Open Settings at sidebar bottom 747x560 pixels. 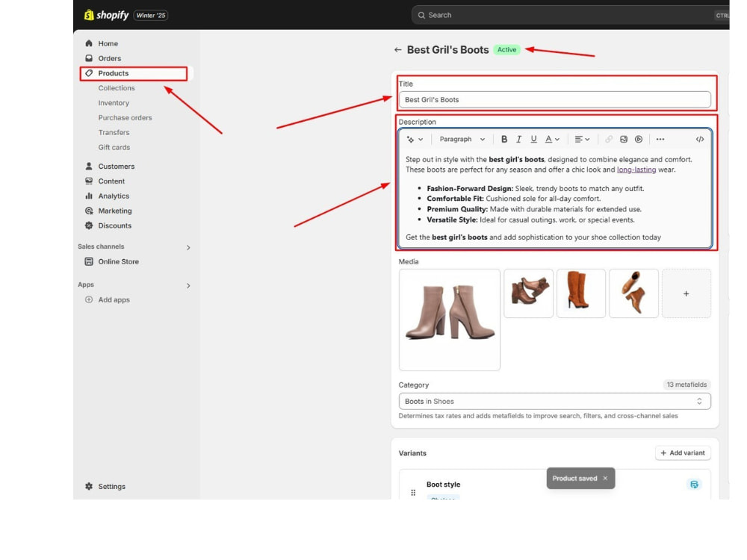pos(111,486)
